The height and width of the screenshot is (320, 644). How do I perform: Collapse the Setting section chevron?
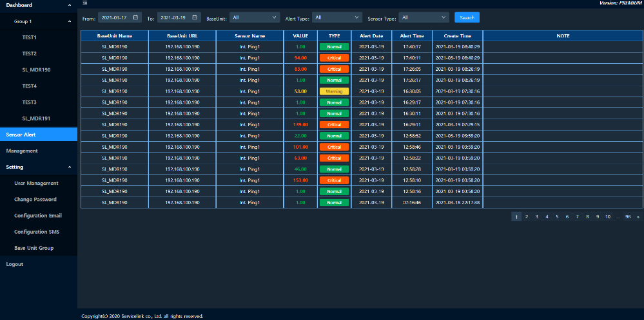click(x=70, y=167)
